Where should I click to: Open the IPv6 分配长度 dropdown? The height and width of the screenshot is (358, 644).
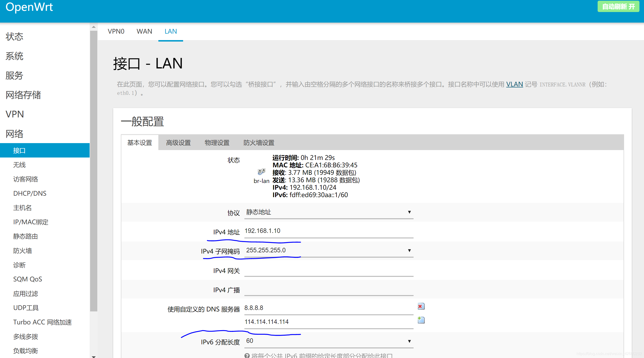point(329,341)
